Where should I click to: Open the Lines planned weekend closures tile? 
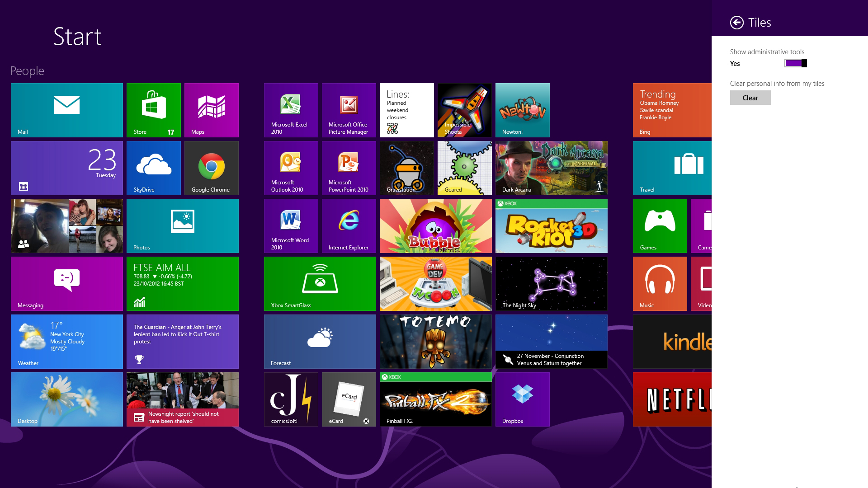point(407,110)
